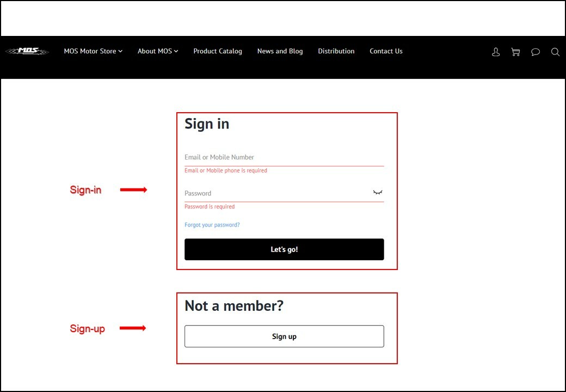The image size is (566, 392).
Task: Click the Email required error message
Action: 226,170
